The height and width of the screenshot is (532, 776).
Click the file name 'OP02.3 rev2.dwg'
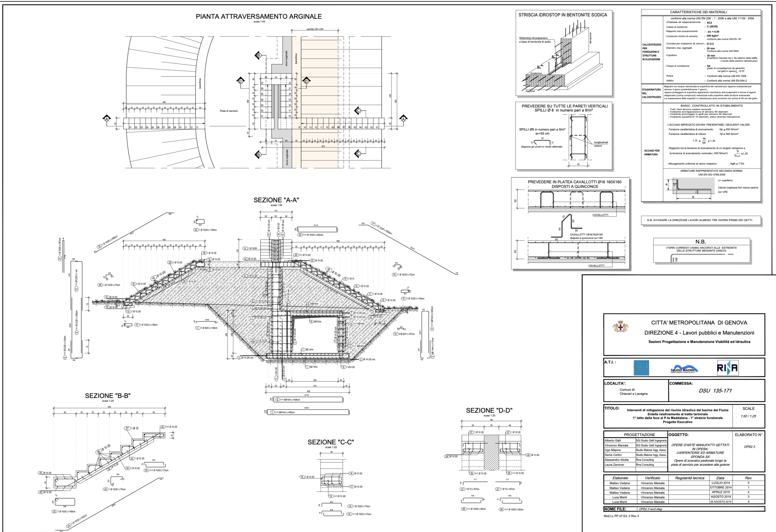coord(650,509)
